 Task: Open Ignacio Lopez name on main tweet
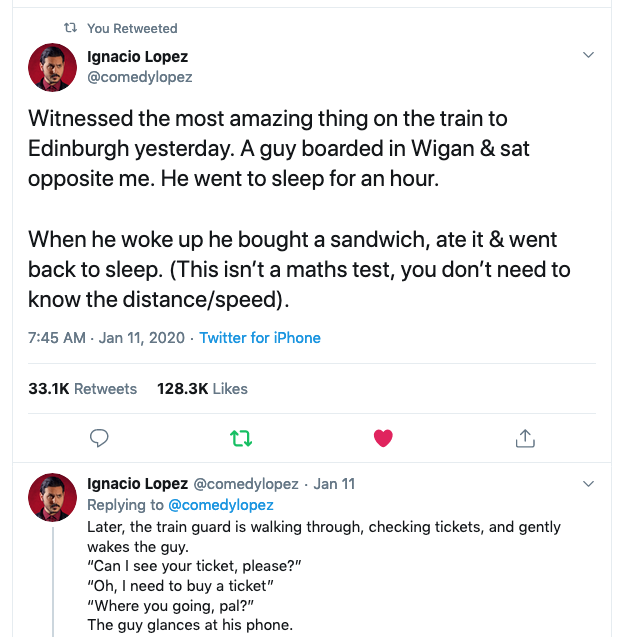click(x=138, y=57)
